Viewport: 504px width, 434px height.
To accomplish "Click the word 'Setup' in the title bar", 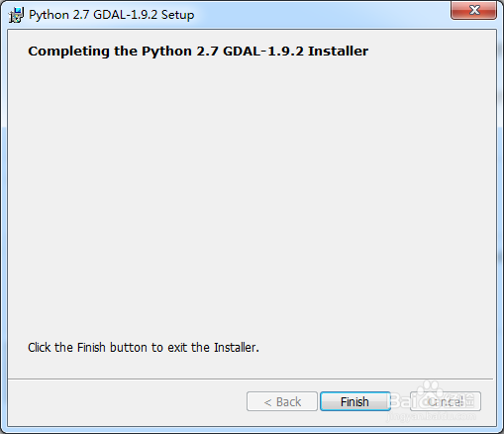I will [x=177, y=15].
